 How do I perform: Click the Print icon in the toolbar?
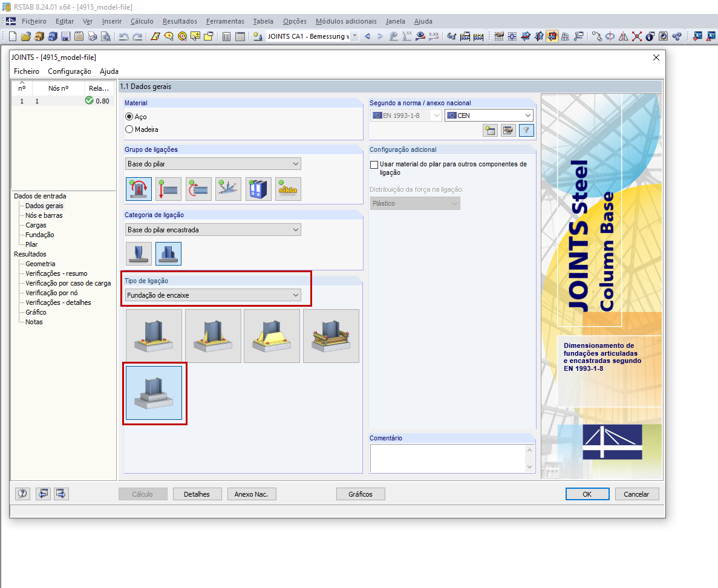(93, 36)
